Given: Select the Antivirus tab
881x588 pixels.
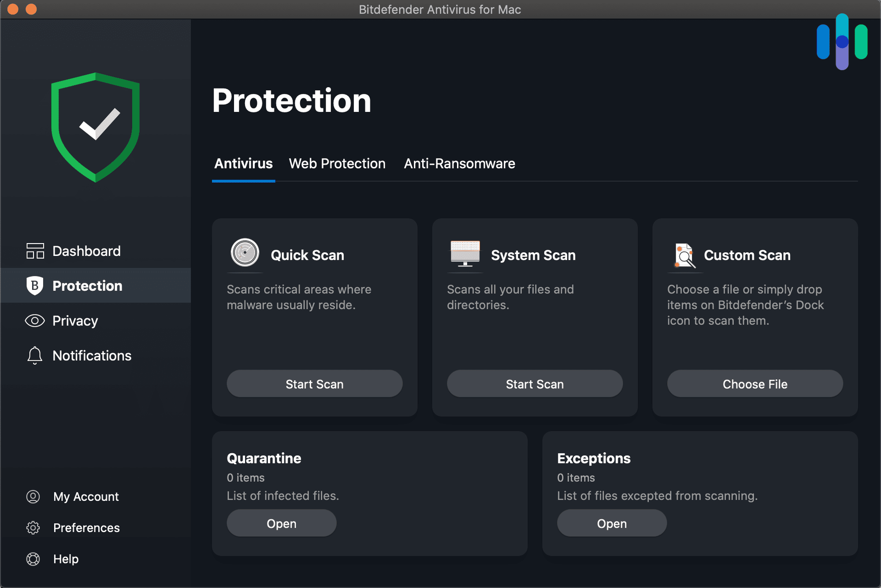Looking at the screenshot, I should (x=244, y=163).
